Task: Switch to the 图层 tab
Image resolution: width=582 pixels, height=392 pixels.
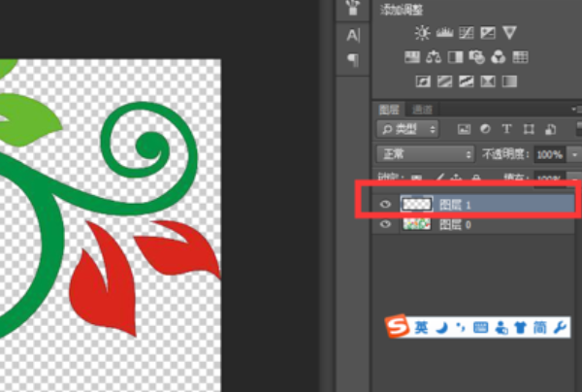Action: [389, 109]
